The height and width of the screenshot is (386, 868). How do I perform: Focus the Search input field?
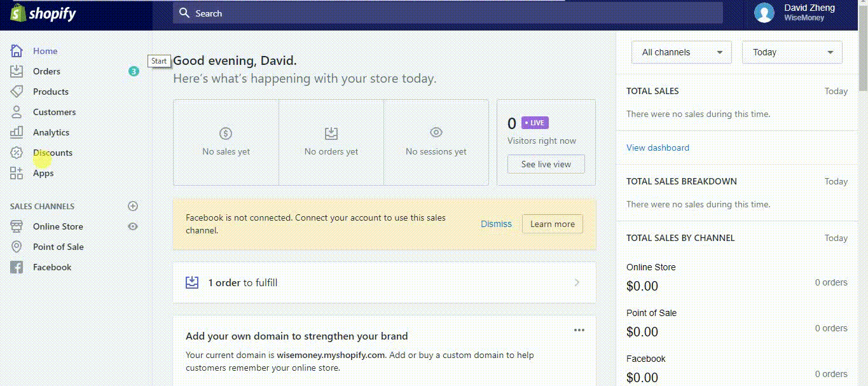click(448, 13)
